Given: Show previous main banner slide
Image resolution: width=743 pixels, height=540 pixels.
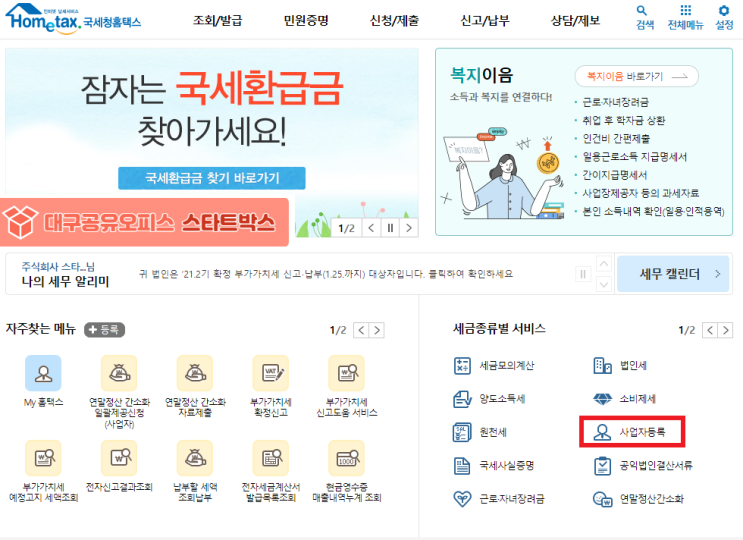Looking at the screenshot, I should pos(371,228).
